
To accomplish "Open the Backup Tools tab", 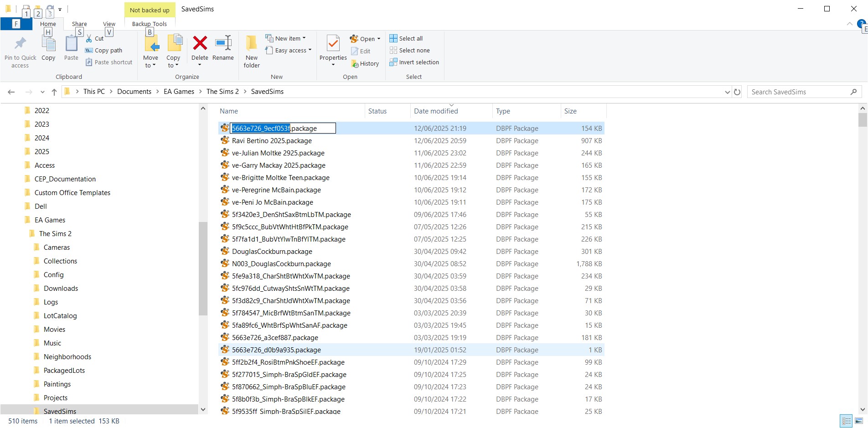I will [150, 24].
